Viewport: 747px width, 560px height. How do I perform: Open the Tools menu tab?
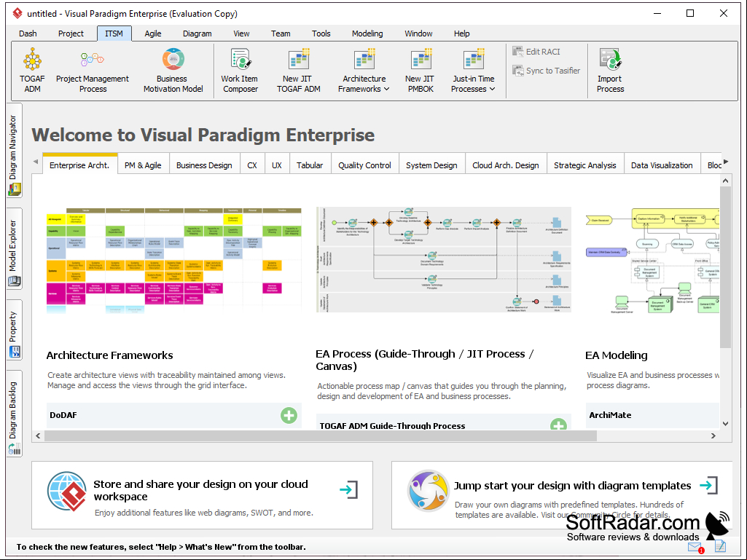click(321, 33)
